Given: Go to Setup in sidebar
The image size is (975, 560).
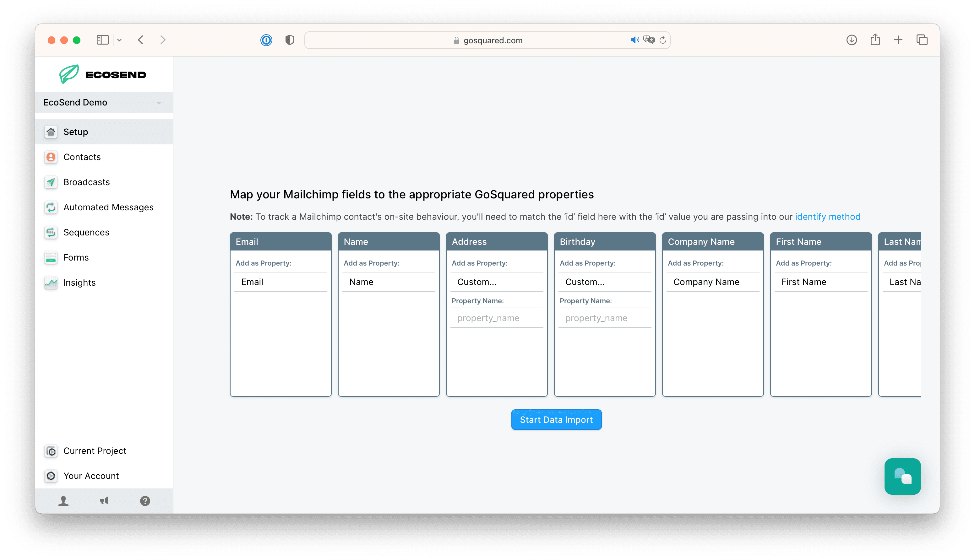Looking at the screenshot, I should click(104, 132).
